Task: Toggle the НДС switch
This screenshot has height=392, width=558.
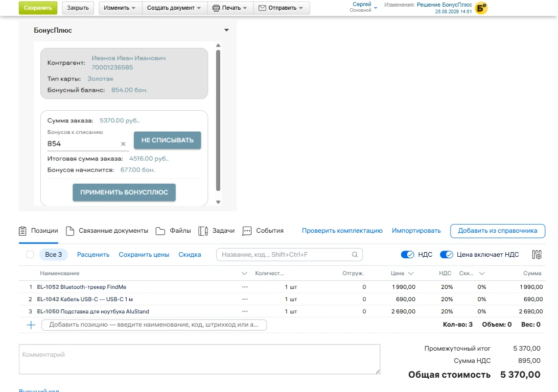Action: pyautogui.click(x=407, y=255)
